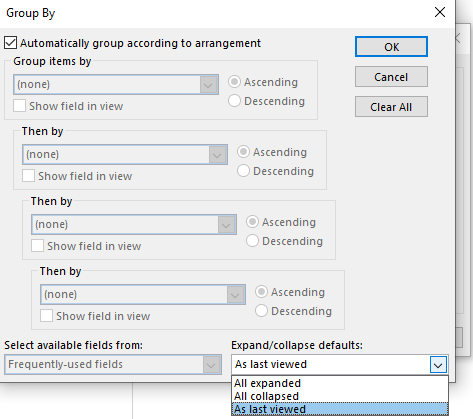Open the second Then by dropdown arrow
The height and width of the screenshot is (419, 473).
click(x=226, y=225)
